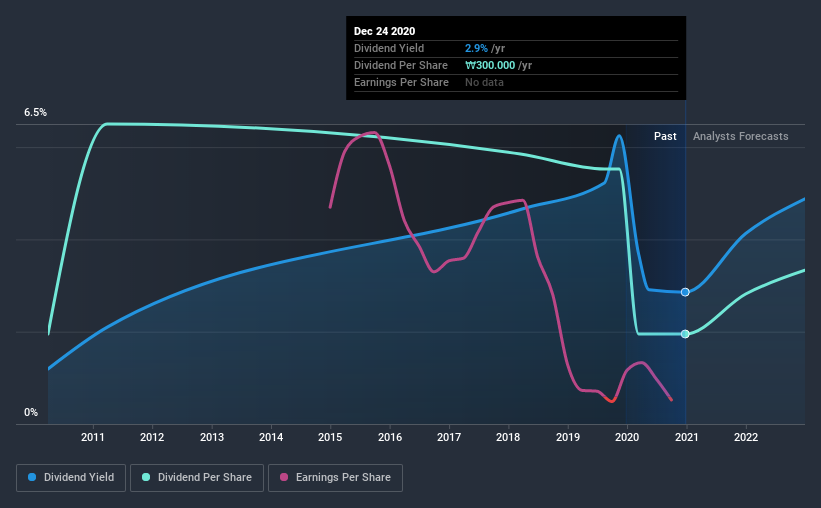Click the Analysts Forecasts section label
The width and height of the screenshot is (821, 508).
tap(740, 136)
